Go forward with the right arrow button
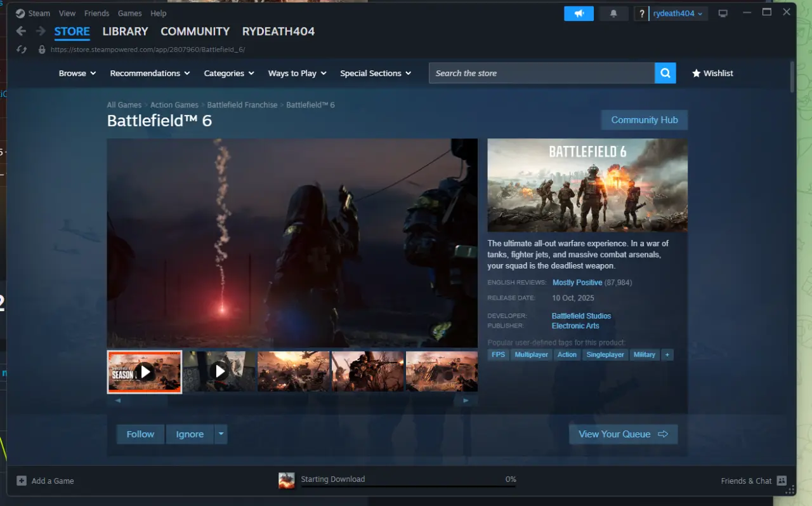 coord(41,31)
